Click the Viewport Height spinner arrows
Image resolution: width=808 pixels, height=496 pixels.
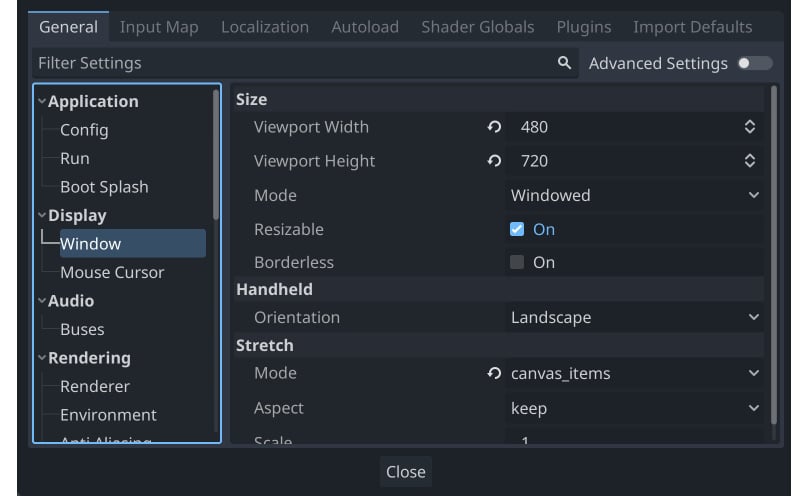(750, 161)
